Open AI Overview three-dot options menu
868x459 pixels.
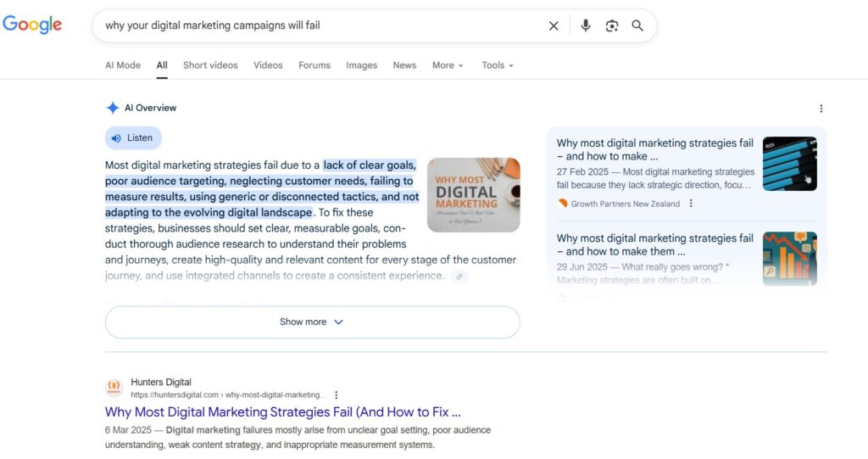(821, 109)
